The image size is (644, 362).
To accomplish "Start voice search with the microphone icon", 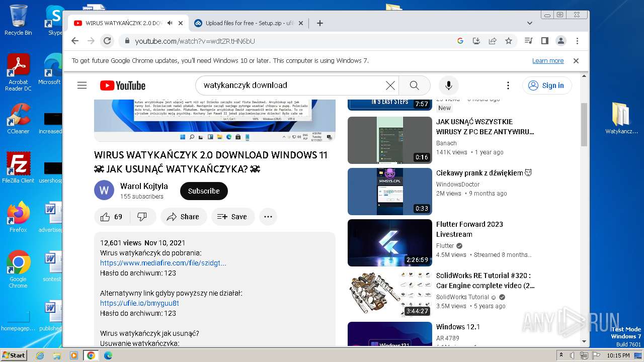I will 449,85.
